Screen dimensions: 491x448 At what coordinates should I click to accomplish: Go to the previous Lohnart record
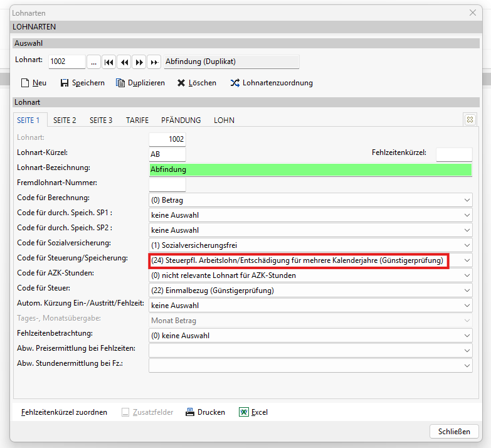124,62
